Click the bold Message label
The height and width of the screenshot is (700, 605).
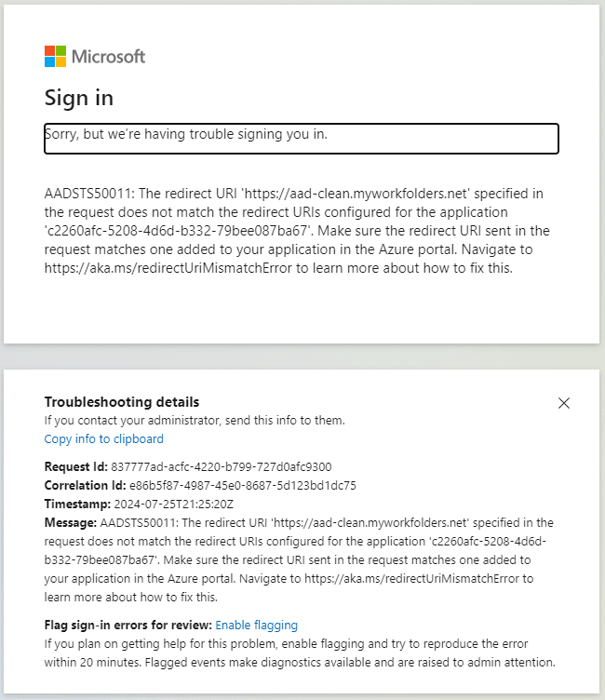pyautogui.click(x=70, y=522)
